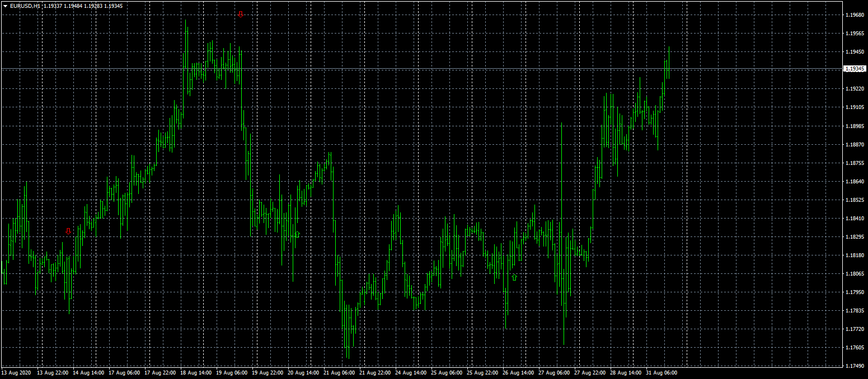The image size is (868, 379).
Task: Select the red down arrow near 19 Aug 06:00
Action: click(241, 14)
